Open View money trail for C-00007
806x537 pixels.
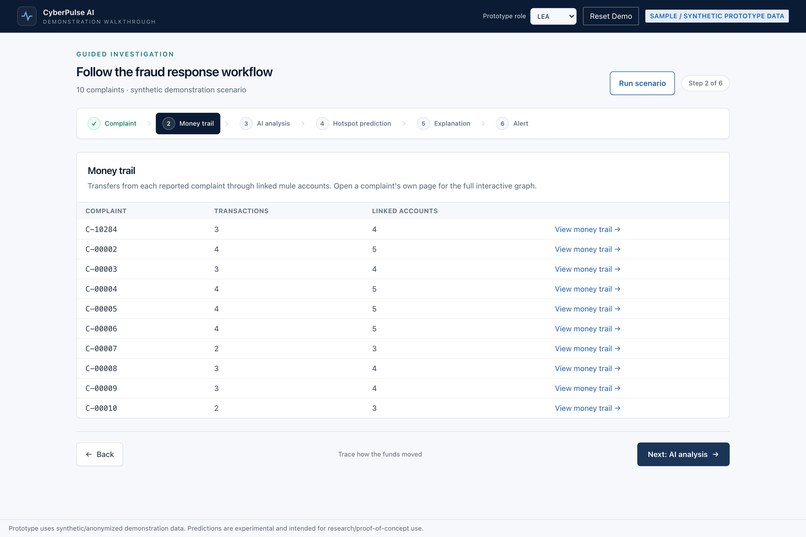click(588, 348)
